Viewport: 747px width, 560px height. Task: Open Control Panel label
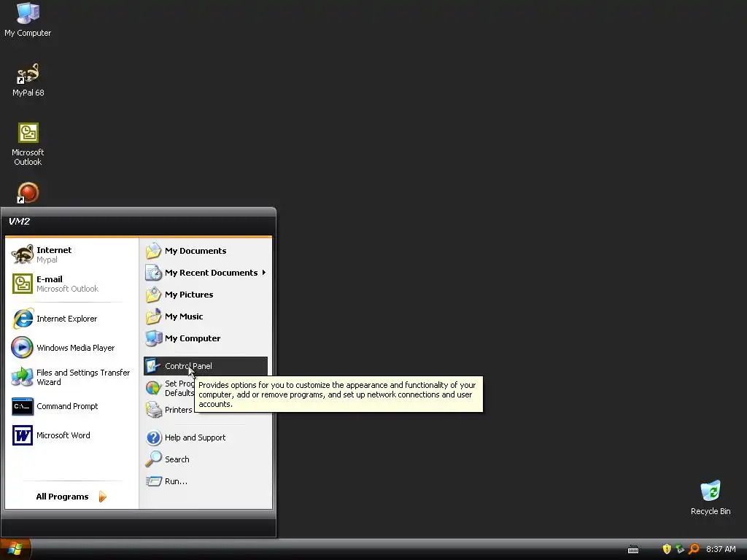point(188,366)
